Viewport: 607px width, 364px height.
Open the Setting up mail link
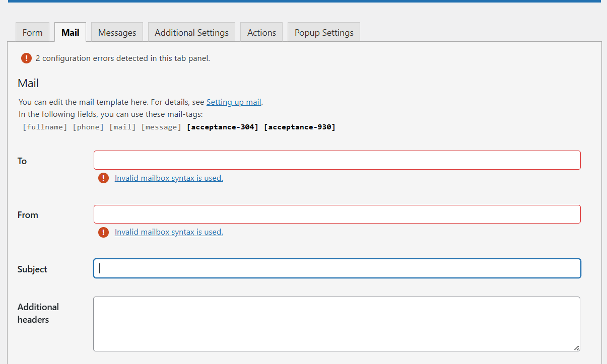tap(234, 102)
